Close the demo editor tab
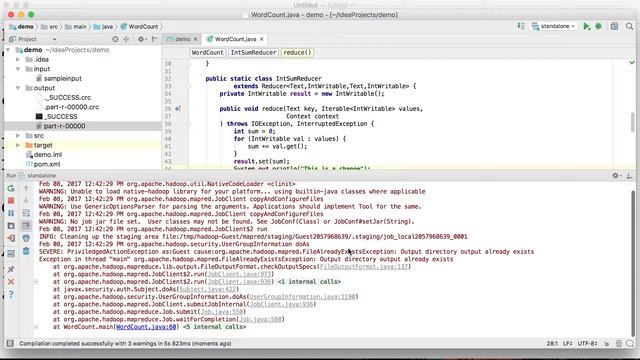 pyautogui.click(x=196, y=39)
